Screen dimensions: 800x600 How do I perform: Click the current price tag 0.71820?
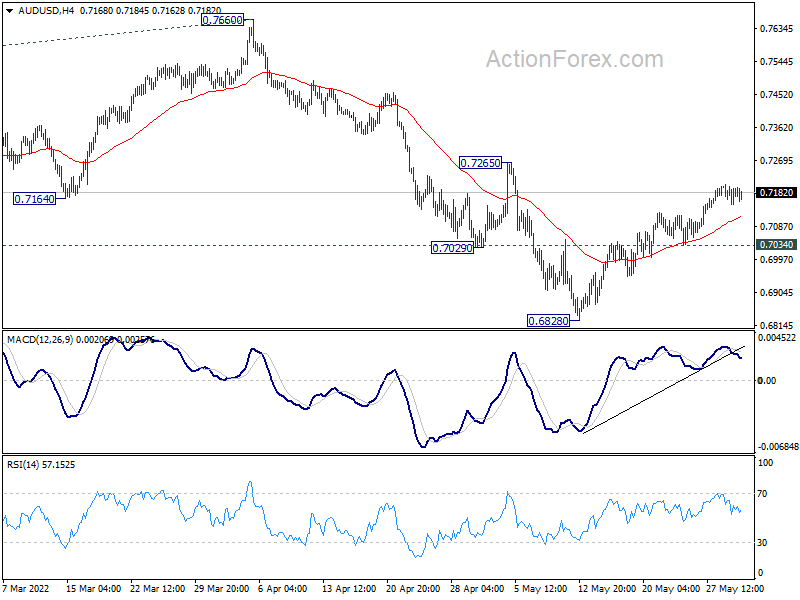[x=777, y=193]
